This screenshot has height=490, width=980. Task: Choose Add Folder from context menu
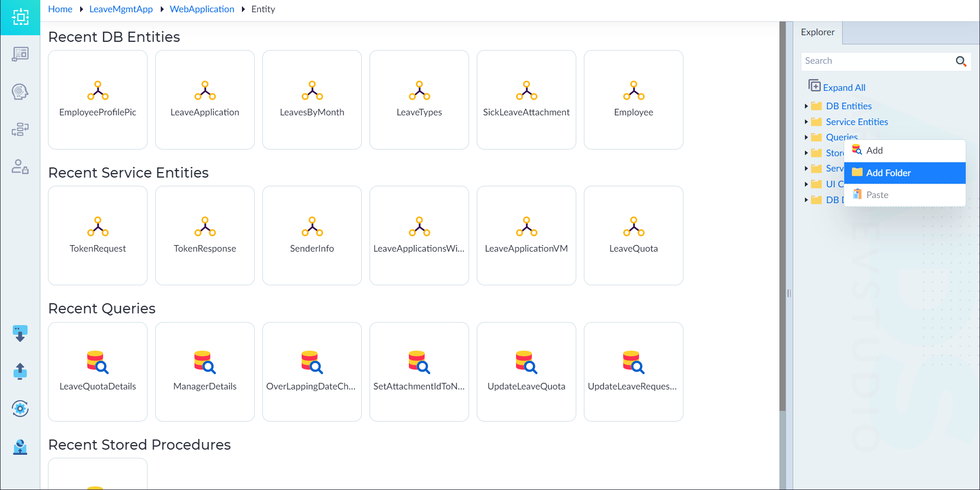tap(904, 173)
